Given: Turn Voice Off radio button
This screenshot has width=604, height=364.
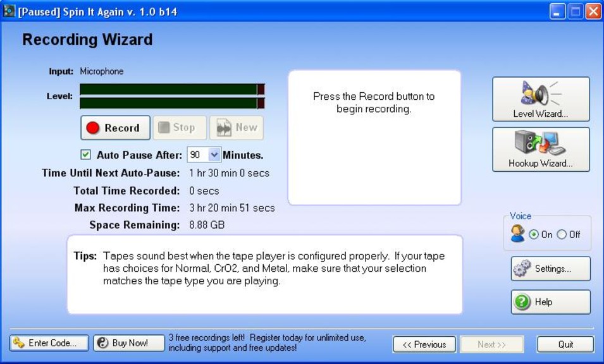Looking at the screenshot, I should pyautogui.click(x=562, y=234).
